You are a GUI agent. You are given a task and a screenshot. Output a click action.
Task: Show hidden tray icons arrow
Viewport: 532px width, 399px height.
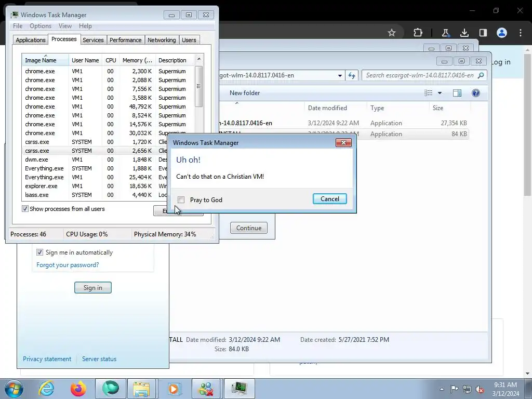coord(442,389)
